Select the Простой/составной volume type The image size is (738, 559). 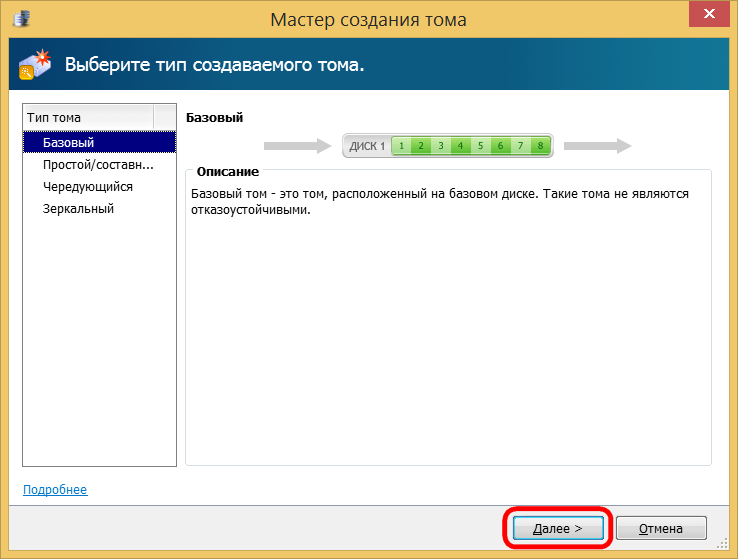97,165
